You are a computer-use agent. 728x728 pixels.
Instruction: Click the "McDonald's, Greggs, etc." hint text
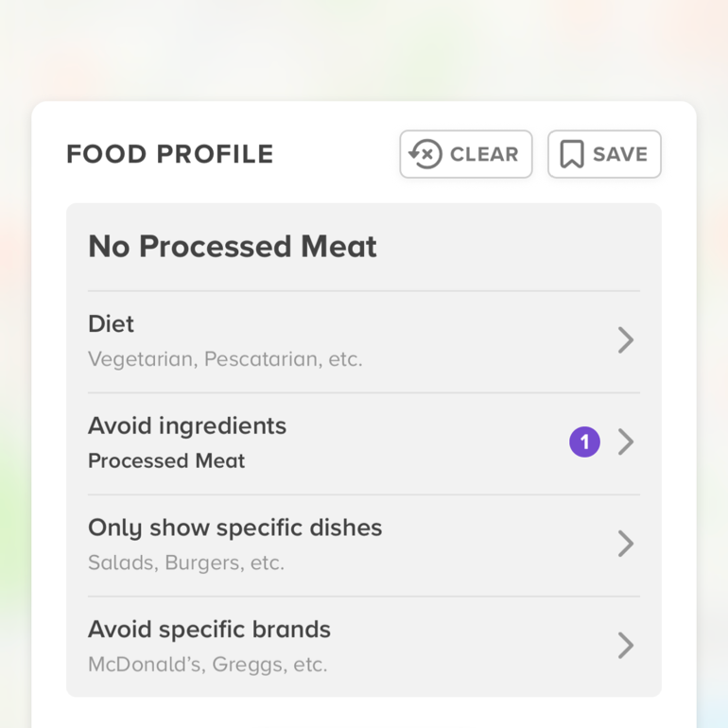click(207, 665)
